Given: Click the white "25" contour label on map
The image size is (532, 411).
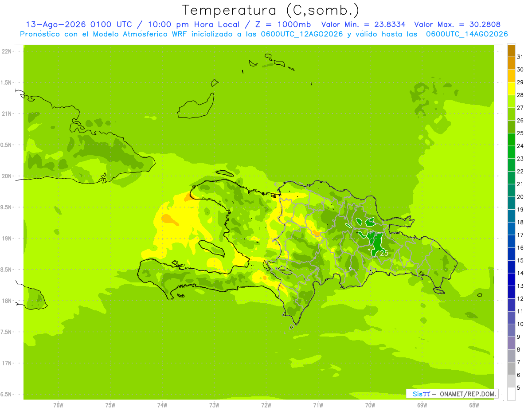Looking at the screenshot, I should coord(384,253).
